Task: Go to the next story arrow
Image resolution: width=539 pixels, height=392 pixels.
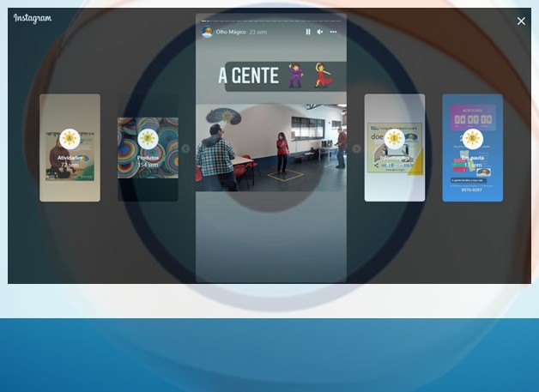Action: 356,148
